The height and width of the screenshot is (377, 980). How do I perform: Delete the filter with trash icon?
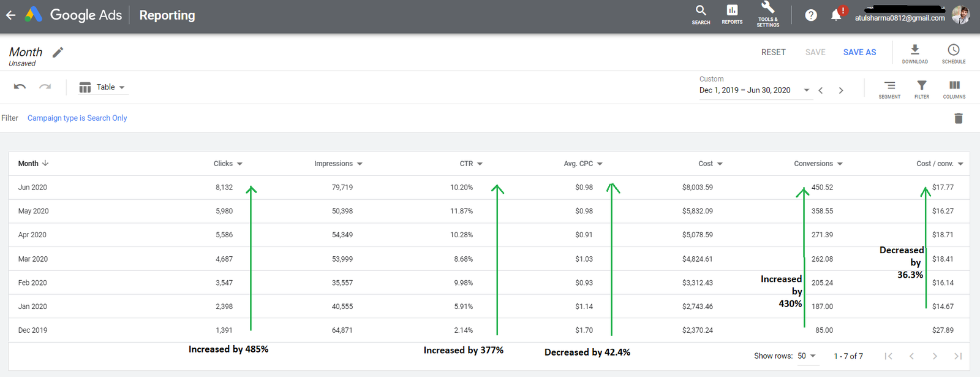(x=959, y=118)
